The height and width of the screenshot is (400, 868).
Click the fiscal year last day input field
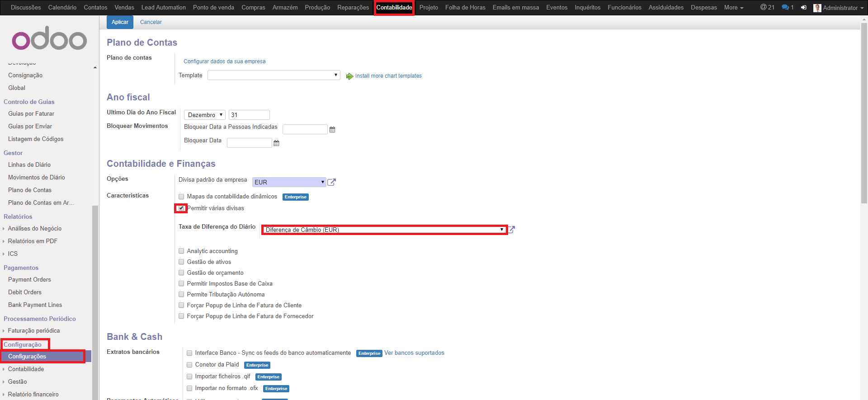click(x=249, y=115)
